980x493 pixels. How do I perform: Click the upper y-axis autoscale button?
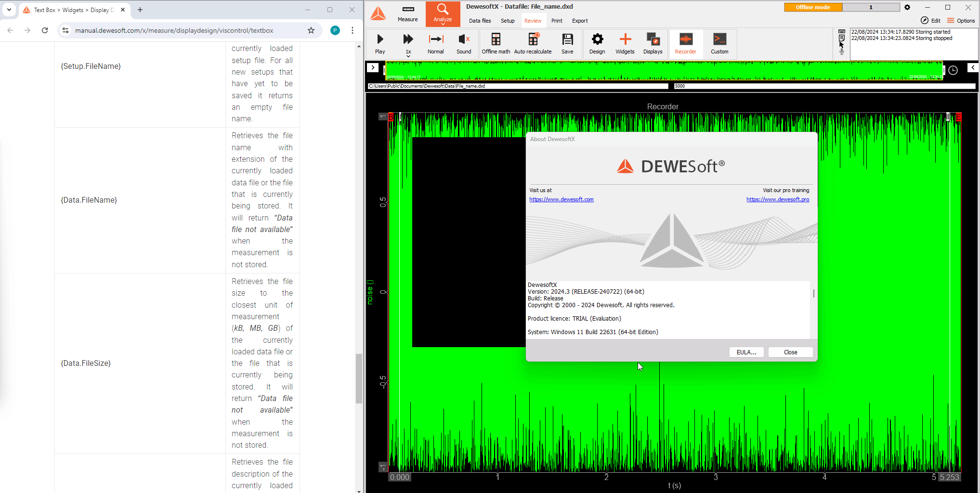[x=383, y=117]
